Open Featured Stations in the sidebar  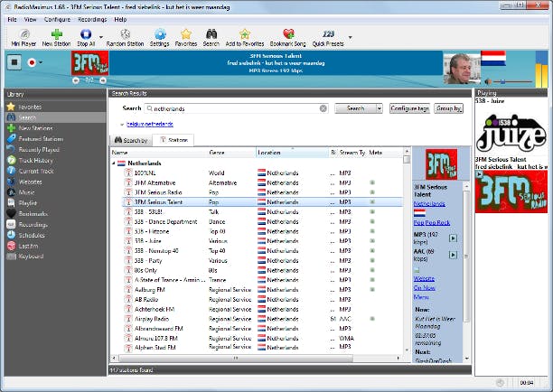[41, 139]
